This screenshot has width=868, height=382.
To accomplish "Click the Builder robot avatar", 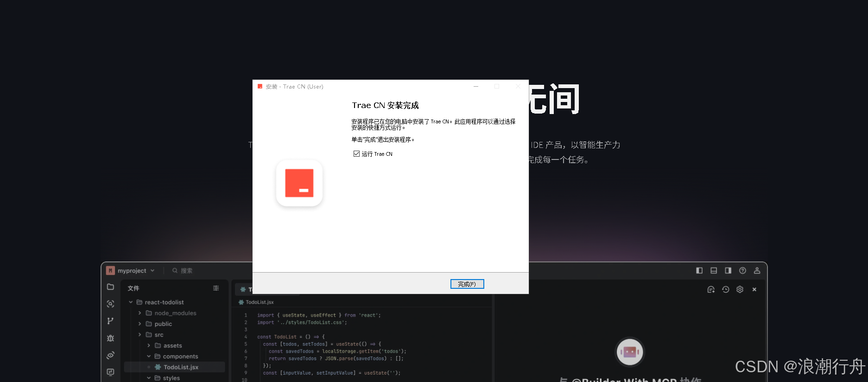I will [629, 352].
